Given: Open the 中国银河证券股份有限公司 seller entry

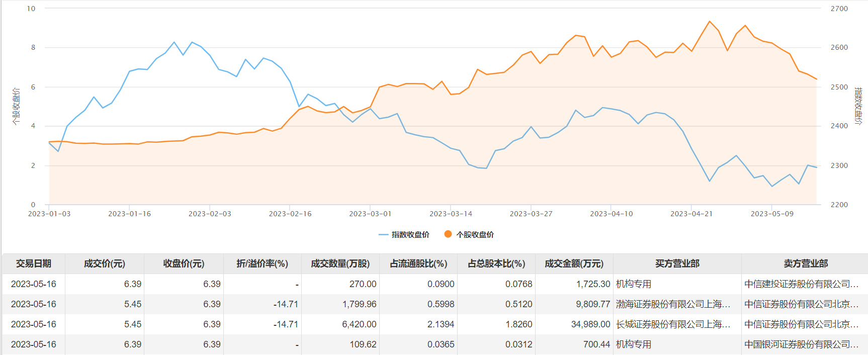Looking at the screenshot, I should point(801,344).
